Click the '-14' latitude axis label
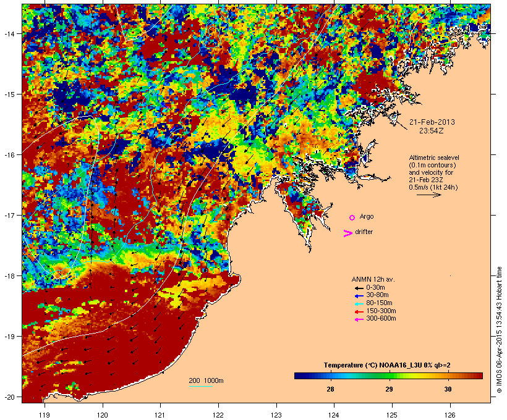 (9, 33)
